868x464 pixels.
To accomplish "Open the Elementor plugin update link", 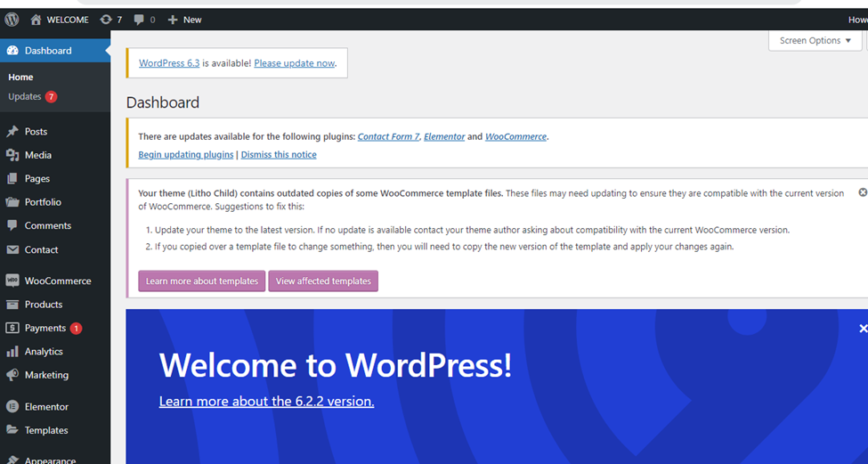I will point(444,137).
